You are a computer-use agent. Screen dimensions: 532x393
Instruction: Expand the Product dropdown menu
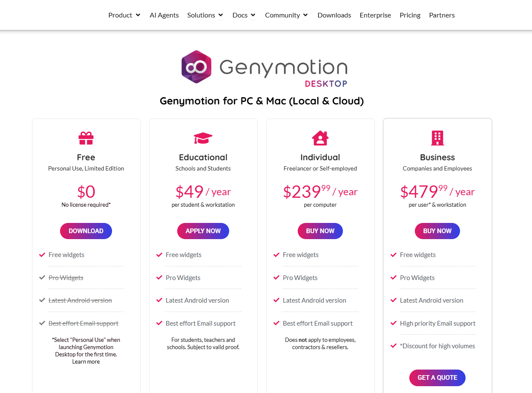(x=124, y=15)
